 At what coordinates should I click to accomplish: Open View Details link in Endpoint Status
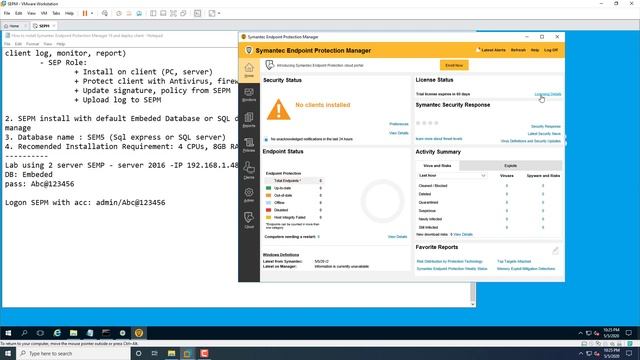397,236
